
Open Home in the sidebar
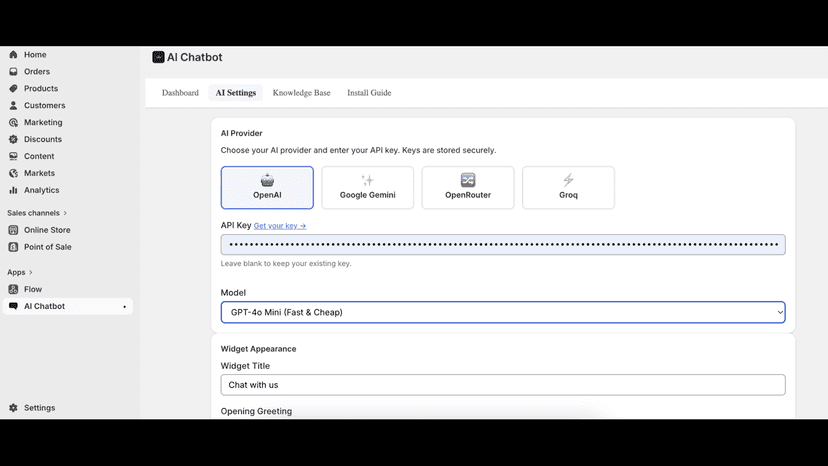(35, 54)
